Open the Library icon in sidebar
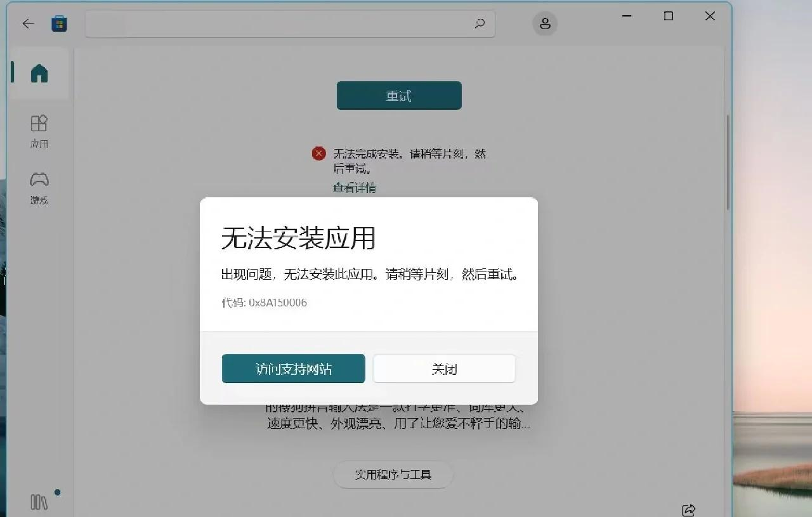Screen dimensions: 812x517 pos(39,502)
